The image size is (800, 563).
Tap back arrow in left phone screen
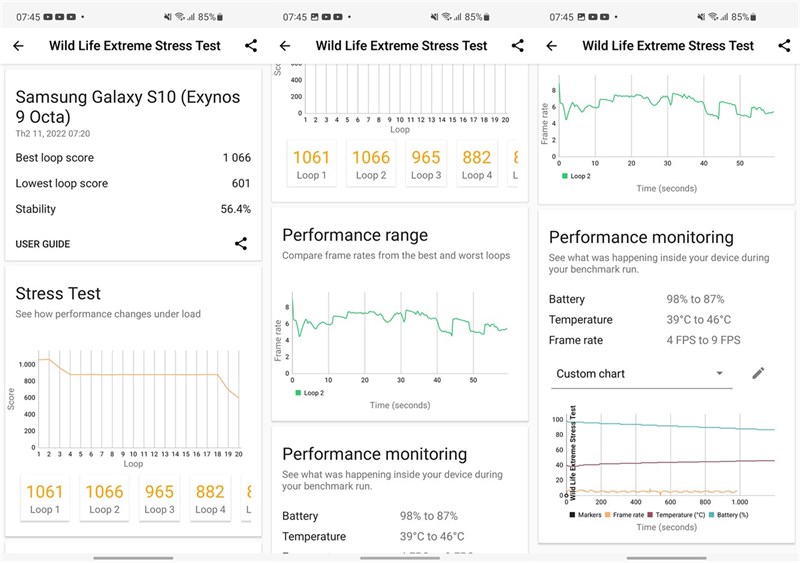18,46
